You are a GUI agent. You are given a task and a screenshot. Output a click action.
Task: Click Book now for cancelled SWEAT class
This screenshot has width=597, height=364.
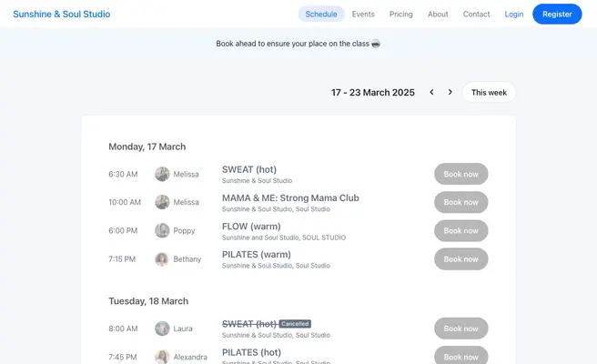coord(461,329)
